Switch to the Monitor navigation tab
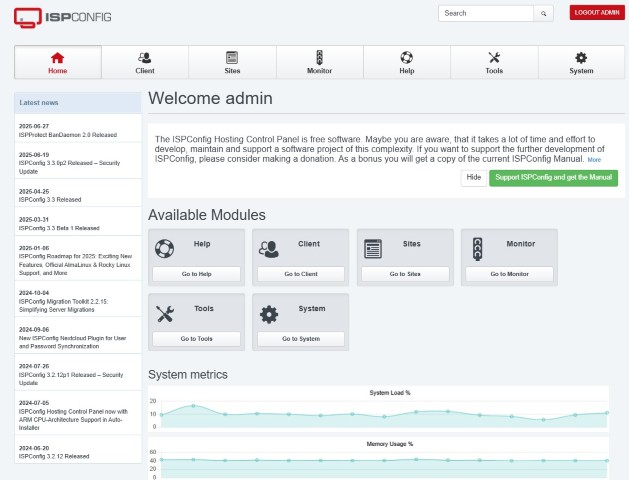This screenshot has height=480, width=629. pyautogui.click(x=319, y=62)
